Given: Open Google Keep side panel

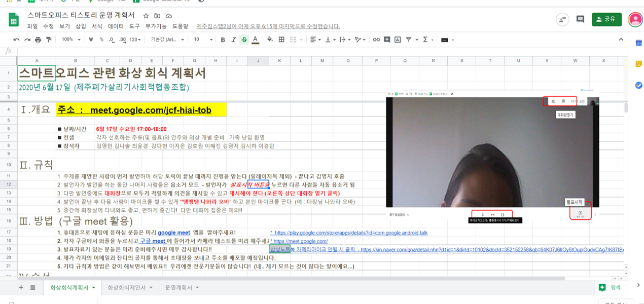Looking at the screenshot, I should [x=639, y=64].
